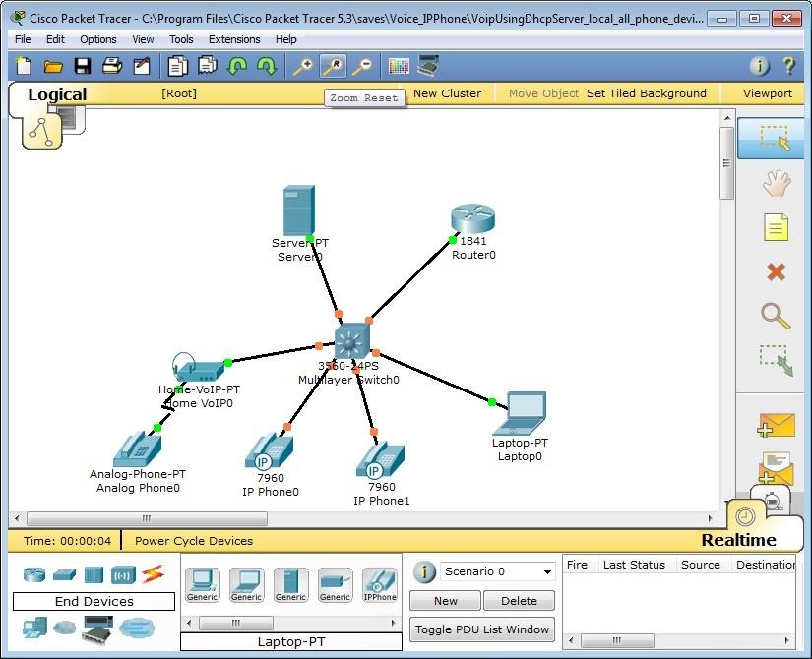Open the Tools menu

coord(181,39)
